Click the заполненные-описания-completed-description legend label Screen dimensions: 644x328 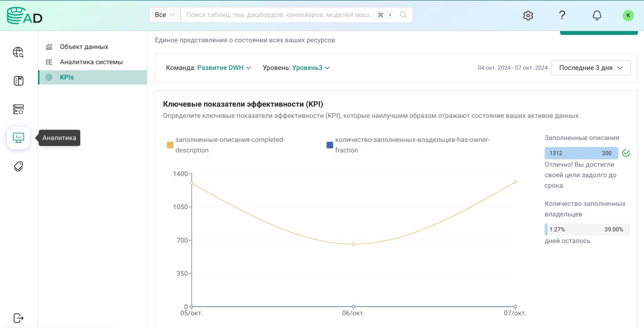(x=230, y=145)
